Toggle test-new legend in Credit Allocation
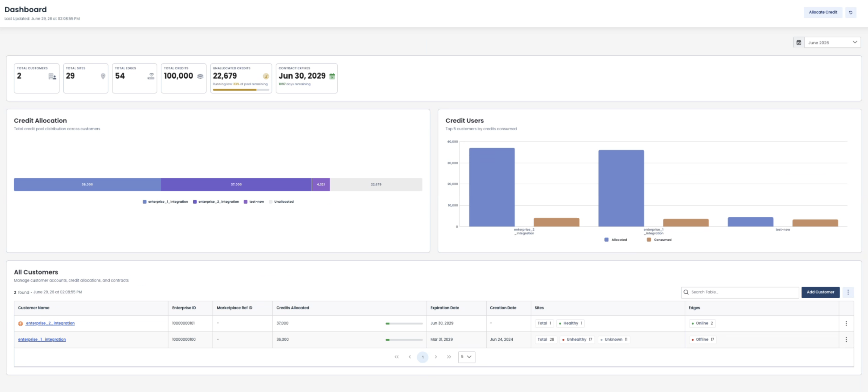The height and width of the screenshot is (392, 868). tap(254, 202)
